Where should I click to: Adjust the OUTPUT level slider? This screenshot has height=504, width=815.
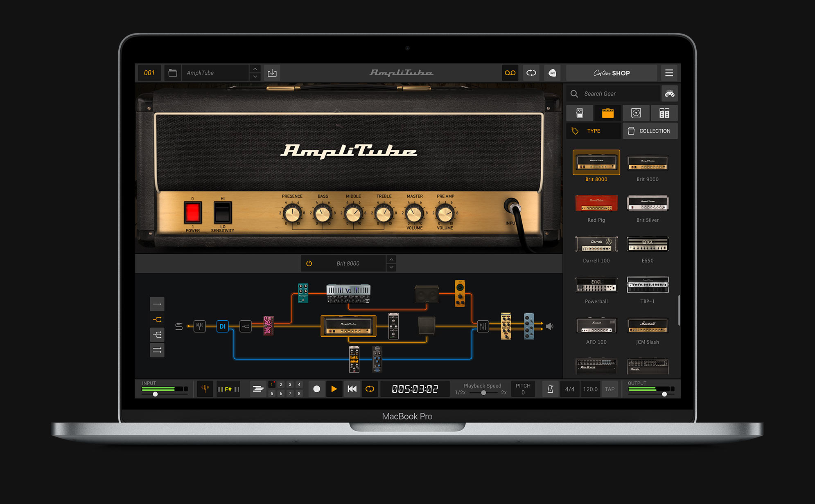click(664, 394)
